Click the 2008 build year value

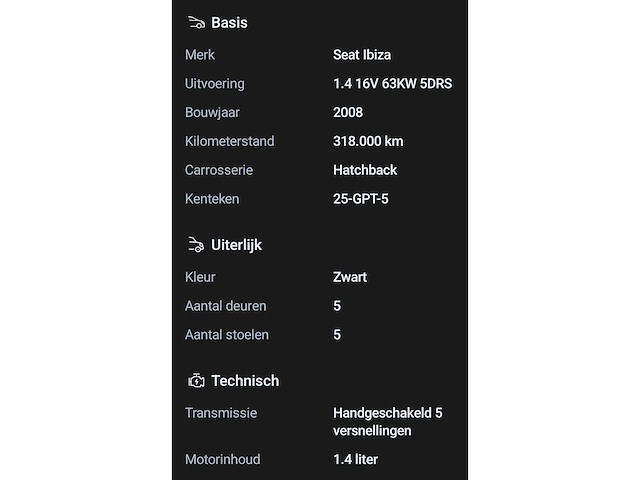coord(348,112)
